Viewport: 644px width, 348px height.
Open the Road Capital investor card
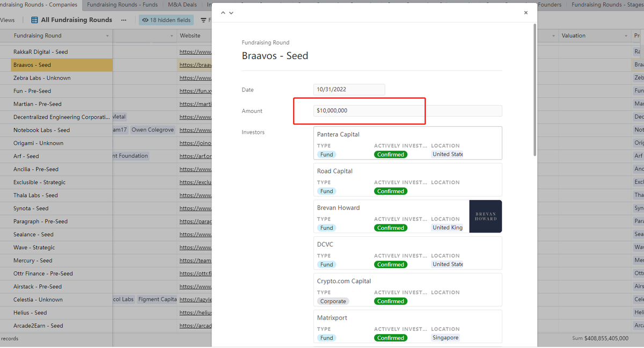(407, 179)
